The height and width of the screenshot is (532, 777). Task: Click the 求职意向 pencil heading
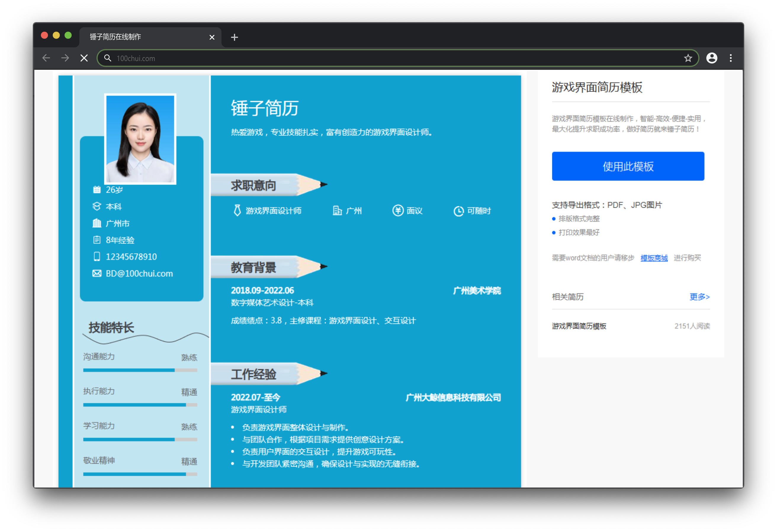[x=269, y=184]
